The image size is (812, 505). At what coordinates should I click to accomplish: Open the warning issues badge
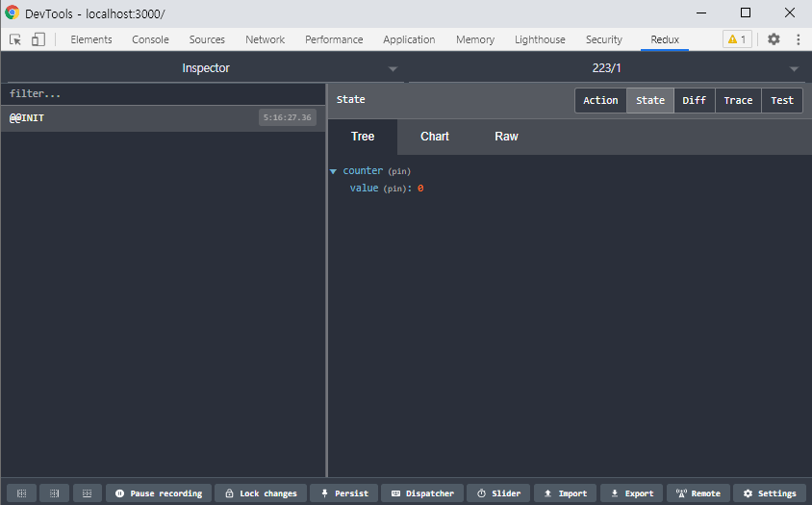[x=737, y=39]
